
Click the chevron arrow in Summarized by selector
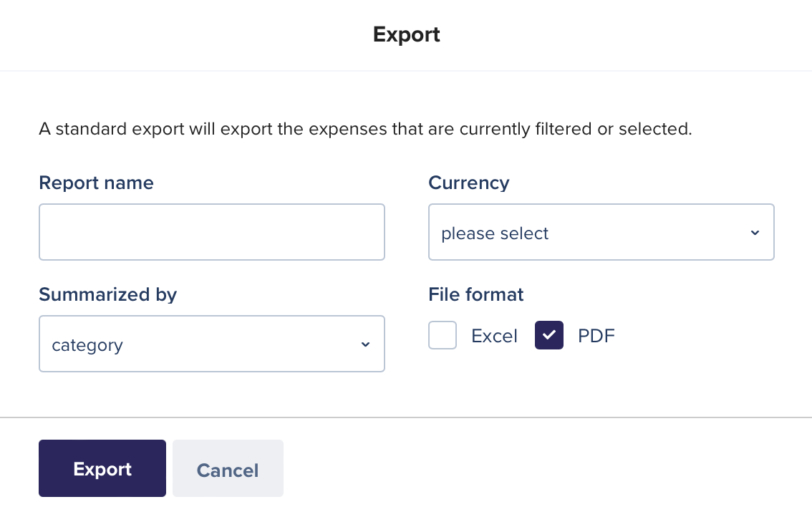365,344
